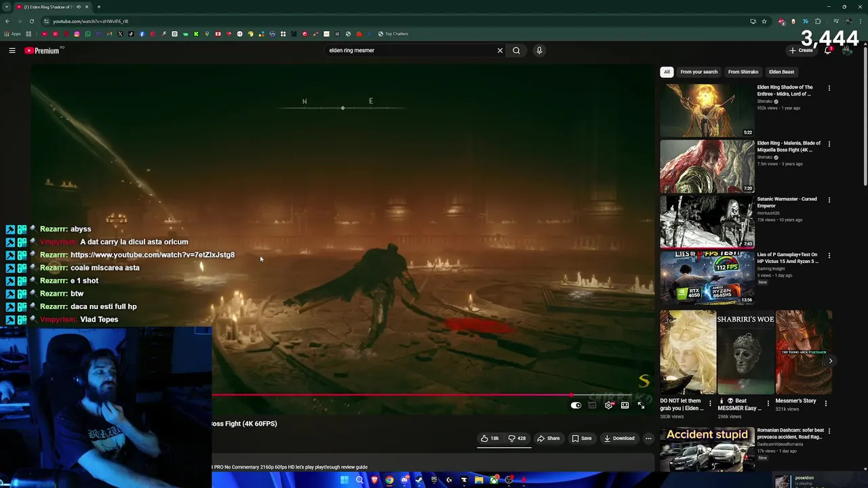This screenshot has height=488, width=868.
Task: Go back in the browser
Action: click(x=7, y=21)
